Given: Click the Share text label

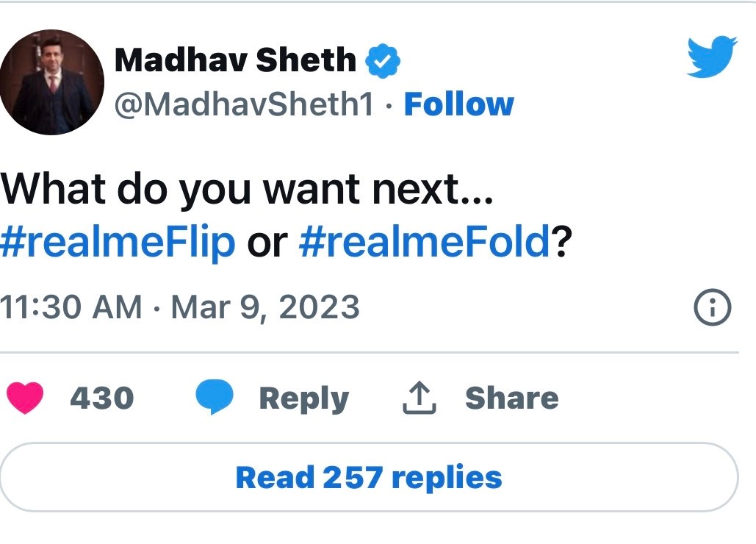Looking at the screenshot, I should (511, 398).
